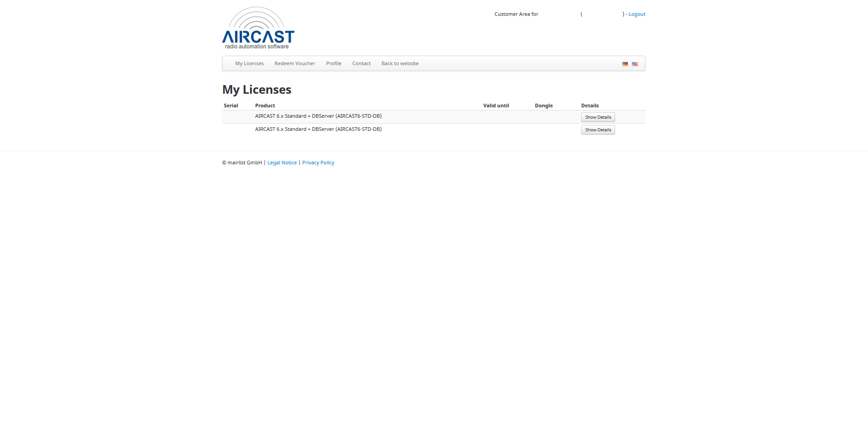Screen dimensions: 868x427
Task: Open the Profile menu item
Action: (333, 63)
